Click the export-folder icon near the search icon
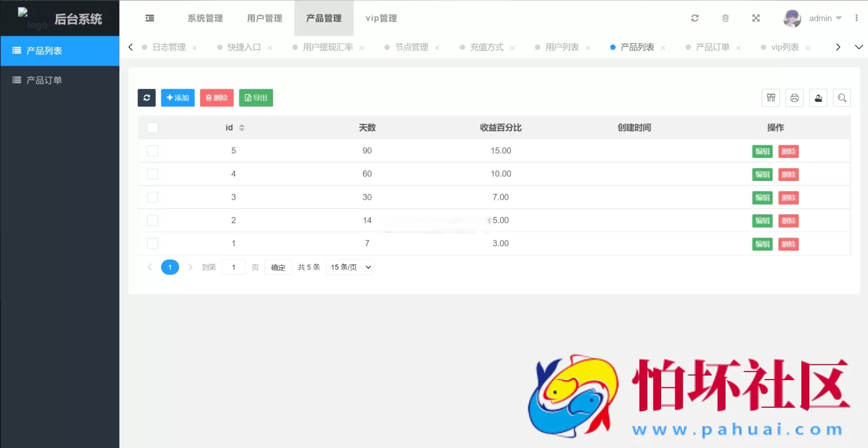Screen dimensions: 868x448 (x=818, y=97)
